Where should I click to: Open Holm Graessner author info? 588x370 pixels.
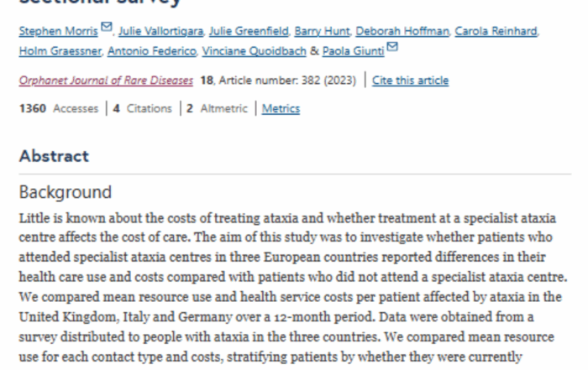60,51
